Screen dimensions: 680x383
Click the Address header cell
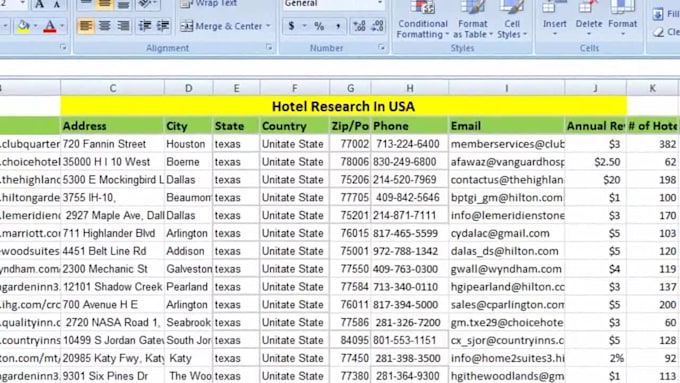[113, 126]
